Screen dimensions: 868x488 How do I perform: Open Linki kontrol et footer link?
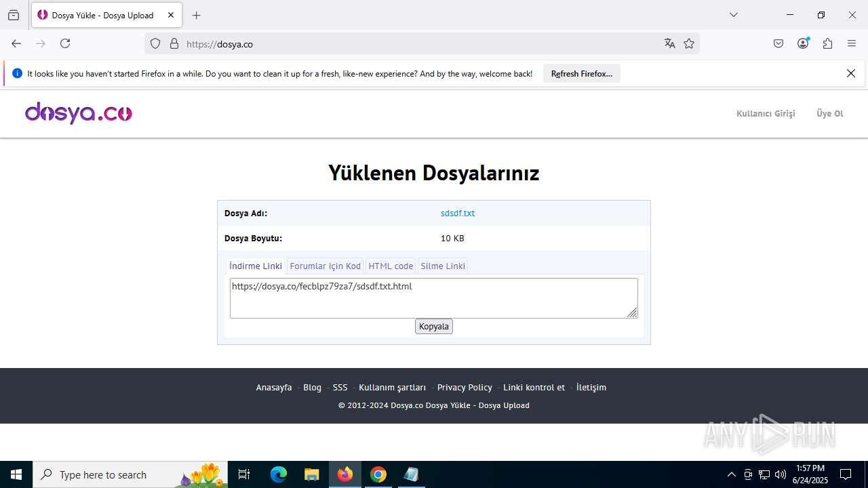534,387
